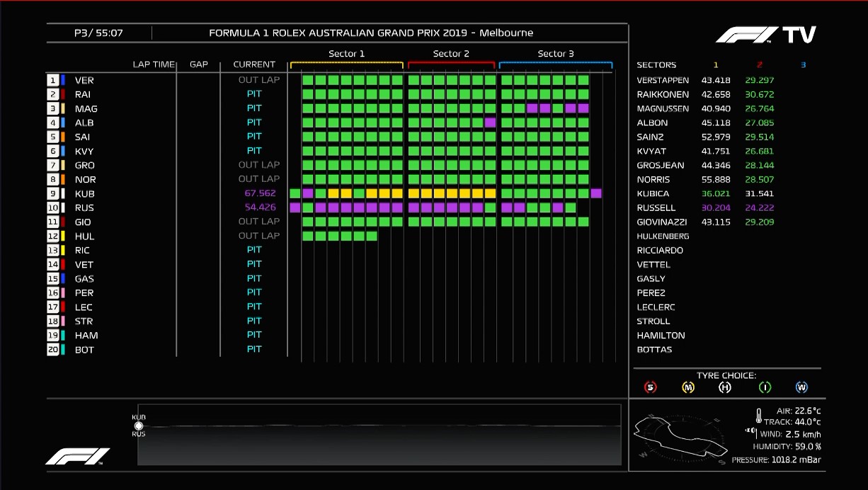The height and width of the screenshot is (490, 868).
Task: Click the KUB/RUS marker on the timeline
Action: coord(139,426)
